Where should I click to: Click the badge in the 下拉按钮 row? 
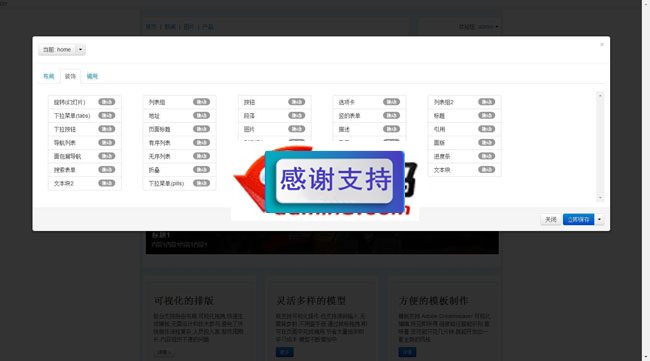[107, 129]
